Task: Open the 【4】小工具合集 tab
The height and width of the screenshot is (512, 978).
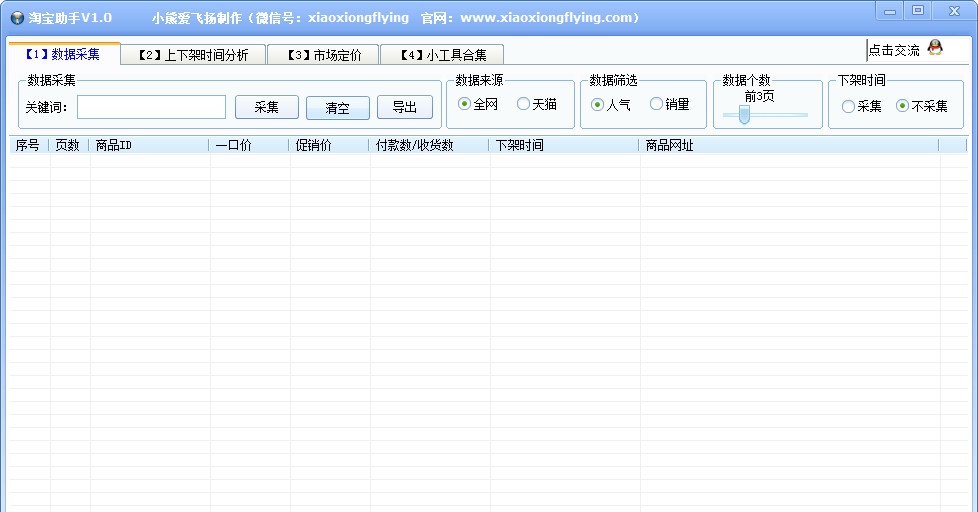Action: [x=442, y=55]
